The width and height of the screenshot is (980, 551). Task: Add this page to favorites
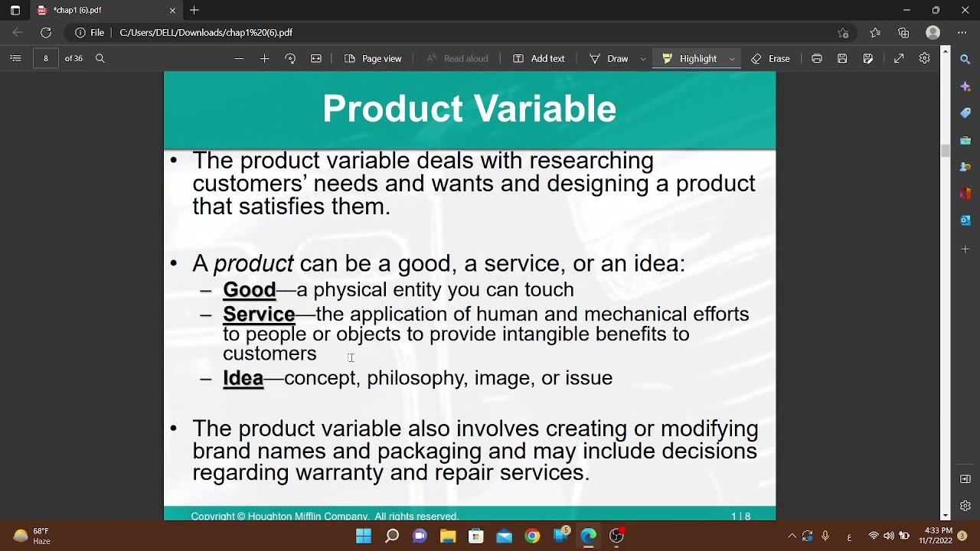[x=843, y=32]
